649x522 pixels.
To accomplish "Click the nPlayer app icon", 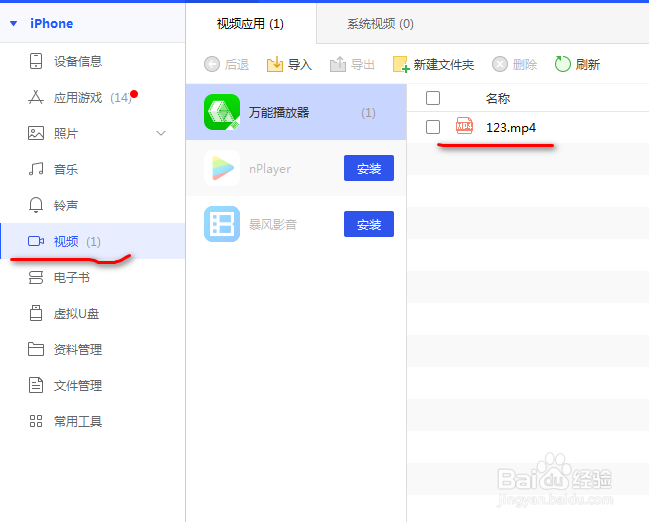I will tap(222, 168).
